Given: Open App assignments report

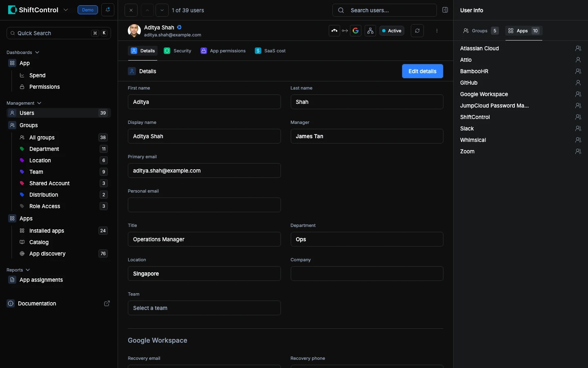Looking at the screenshot, I should (41, 280).
